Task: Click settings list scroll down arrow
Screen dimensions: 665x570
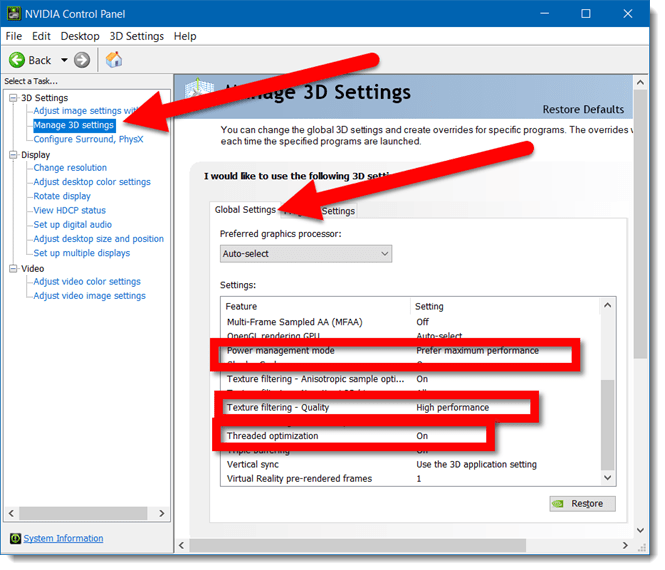Action: (608, 478)
